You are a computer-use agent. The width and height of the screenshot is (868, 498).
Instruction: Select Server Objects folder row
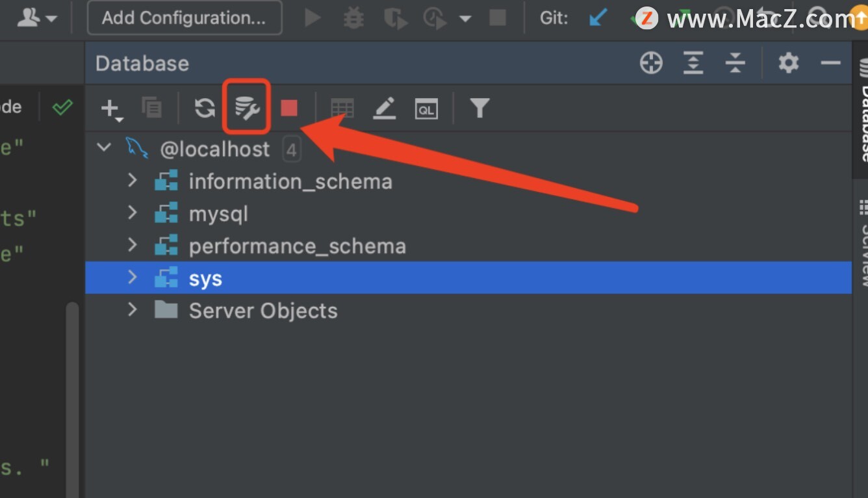[468, 310]
